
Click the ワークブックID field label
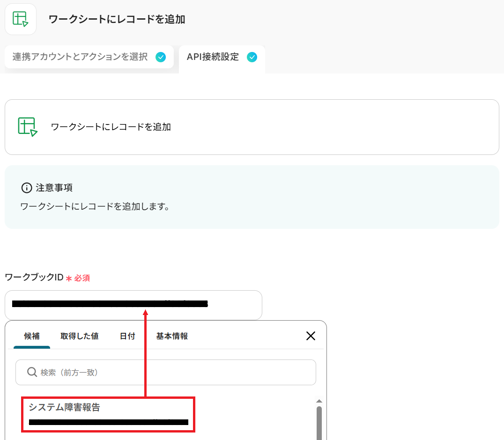pyautogui.click(x=34, y=278)
